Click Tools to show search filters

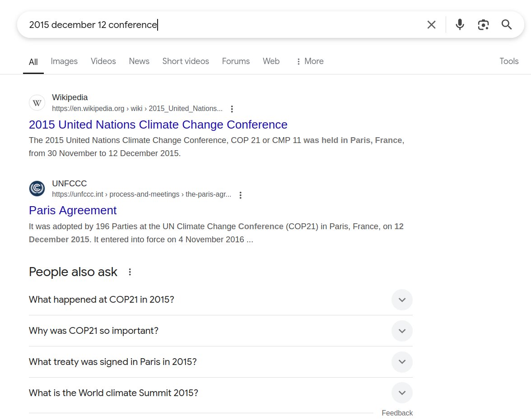point(509,61)
